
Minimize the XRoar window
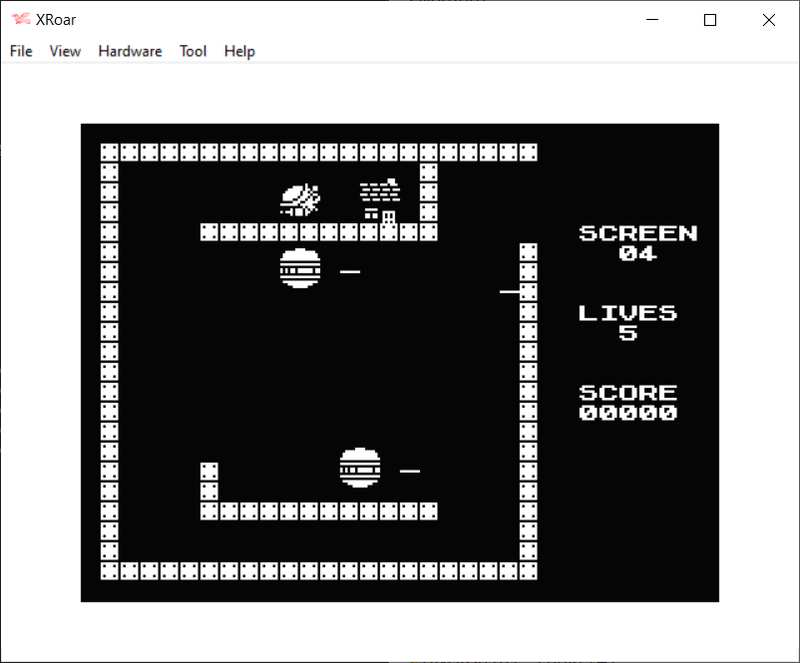click(x=652, y=20)
